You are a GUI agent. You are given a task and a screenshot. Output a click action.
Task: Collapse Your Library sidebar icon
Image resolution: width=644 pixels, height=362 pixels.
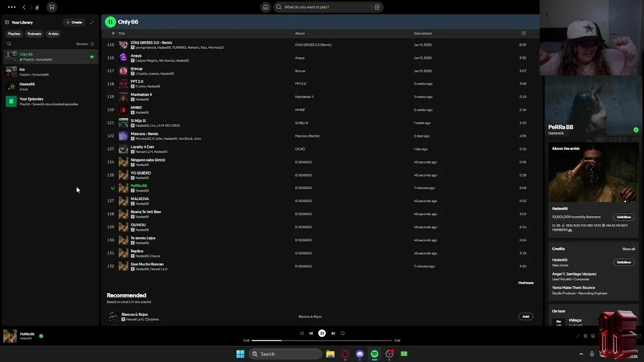click(x=7, y=22)
